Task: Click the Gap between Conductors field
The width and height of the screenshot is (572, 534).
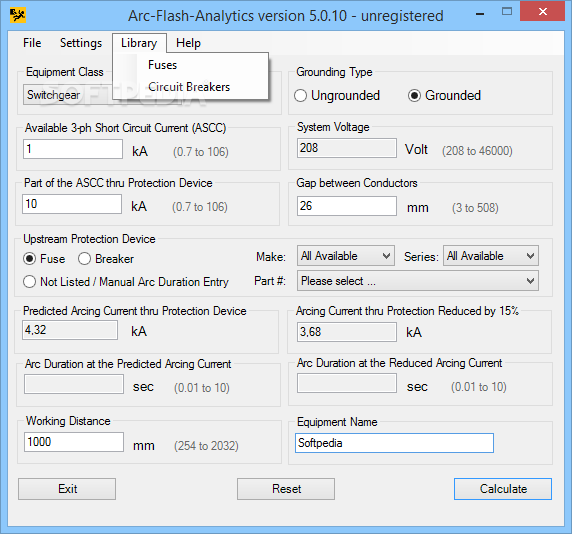Action: tap(347, 206)
